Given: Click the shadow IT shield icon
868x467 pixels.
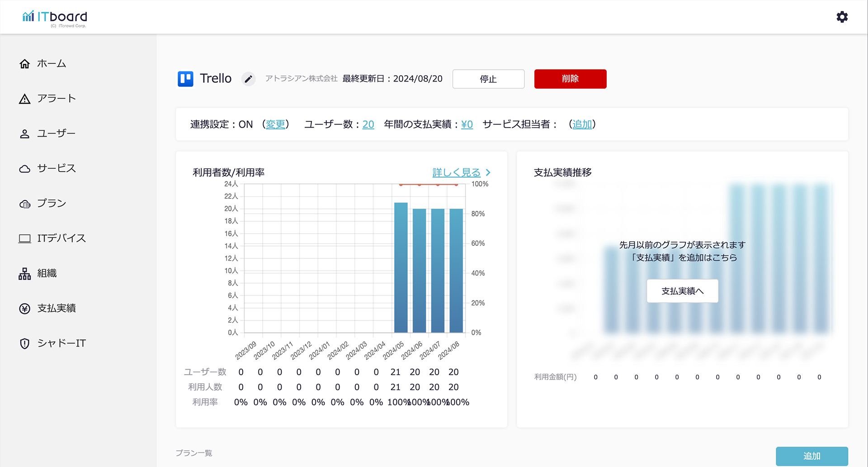Looking at the screenshot, I should coord(25,343).
